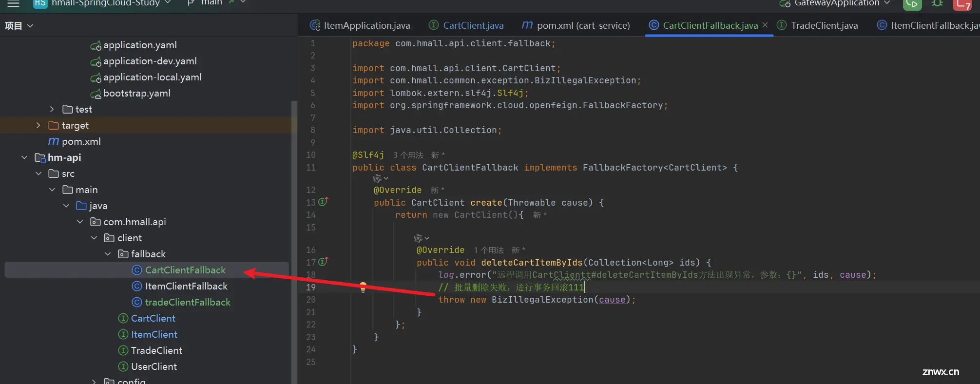Expand the config package

coord(94,382)
